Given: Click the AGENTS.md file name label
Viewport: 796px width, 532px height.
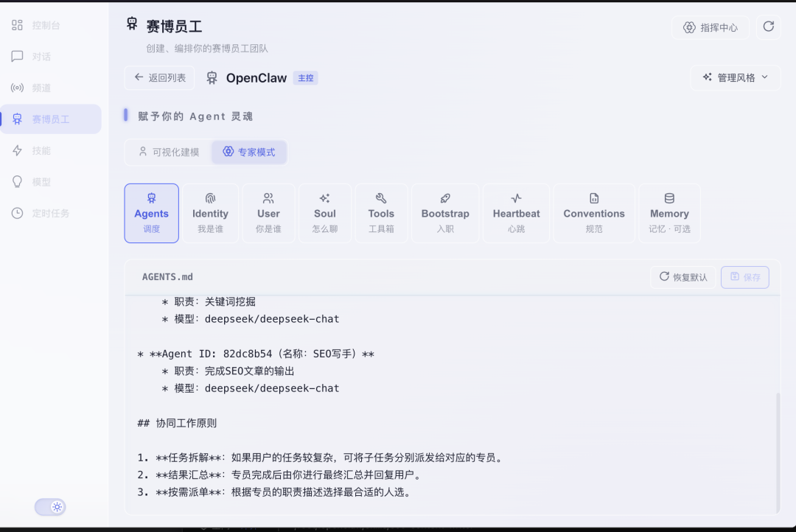Looking at the screenshot, I should pyautogui.click(x=167, y=276).
